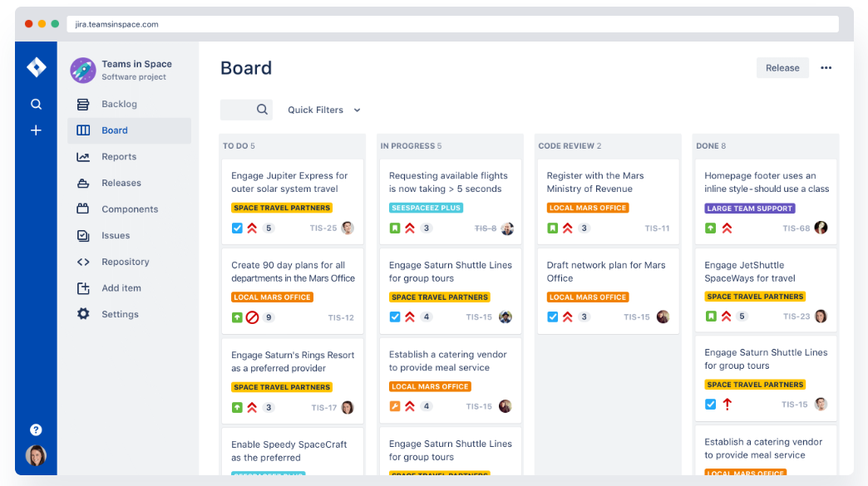Open the board more options menu
868x486 pixels.
826,67
